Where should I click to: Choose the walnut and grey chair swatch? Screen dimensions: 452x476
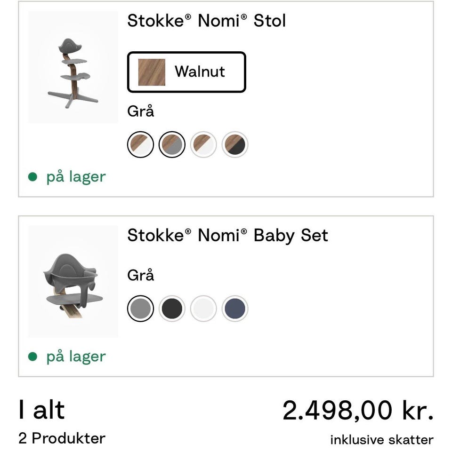pos(172,144)
